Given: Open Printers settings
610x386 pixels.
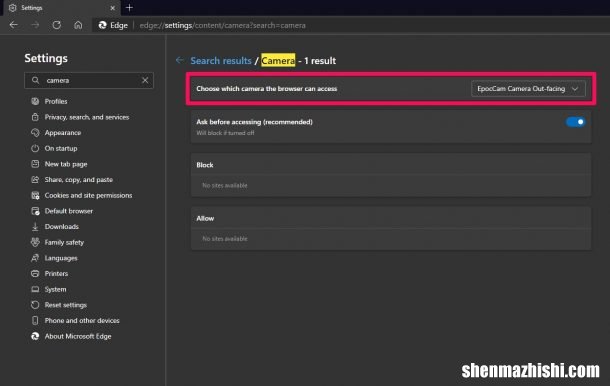Looking at the screenshot, I should [56, 274].
